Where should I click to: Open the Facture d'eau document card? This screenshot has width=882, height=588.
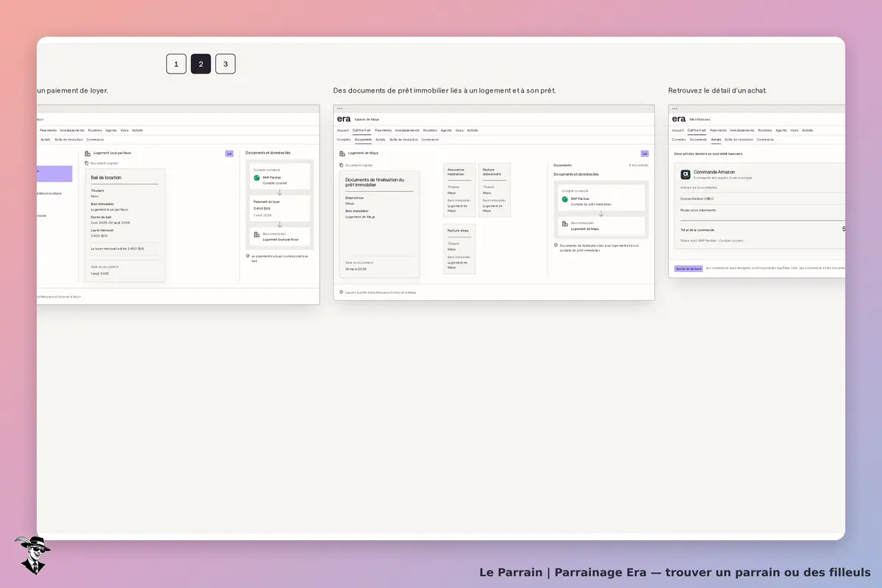pyautogui.click(x=459, y=248)
